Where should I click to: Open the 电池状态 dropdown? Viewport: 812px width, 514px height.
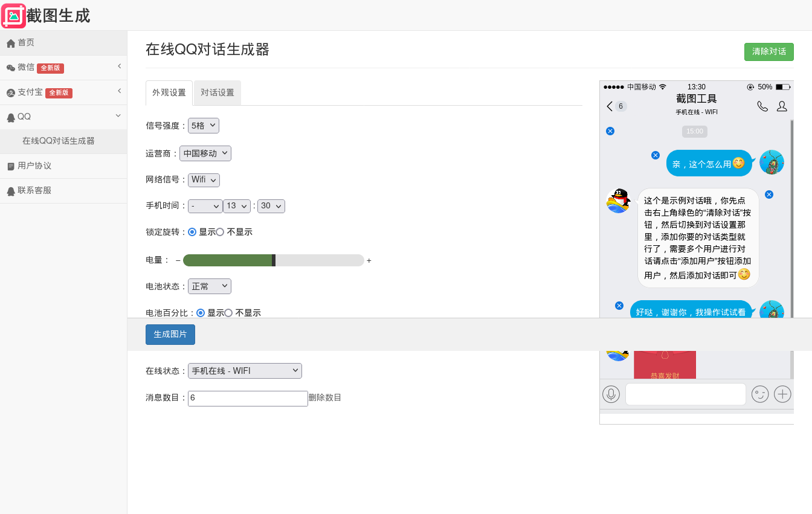[x=210, y=286]
